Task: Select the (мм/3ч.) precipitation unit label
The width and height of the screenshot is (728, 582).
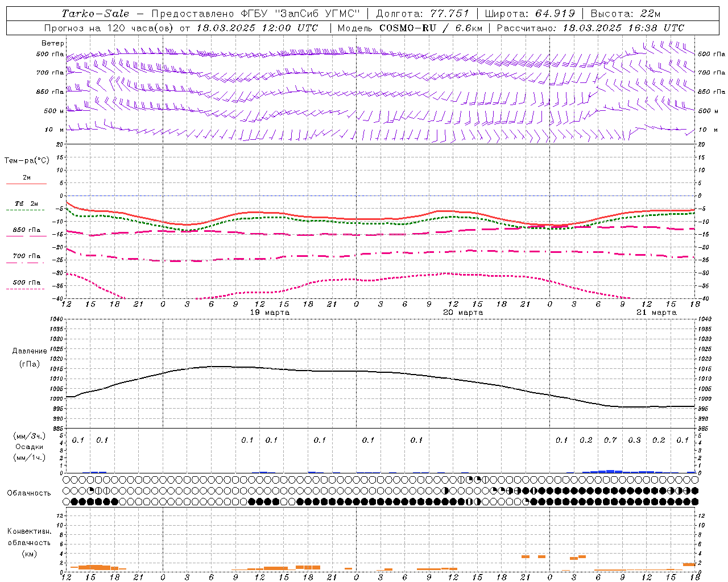Action: (30, 436)
